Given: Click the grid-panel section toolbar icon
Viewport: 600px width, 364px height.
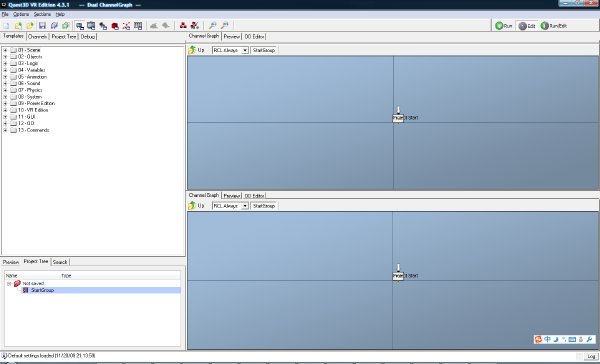Looking at the screenshot, I should [138, 26].
